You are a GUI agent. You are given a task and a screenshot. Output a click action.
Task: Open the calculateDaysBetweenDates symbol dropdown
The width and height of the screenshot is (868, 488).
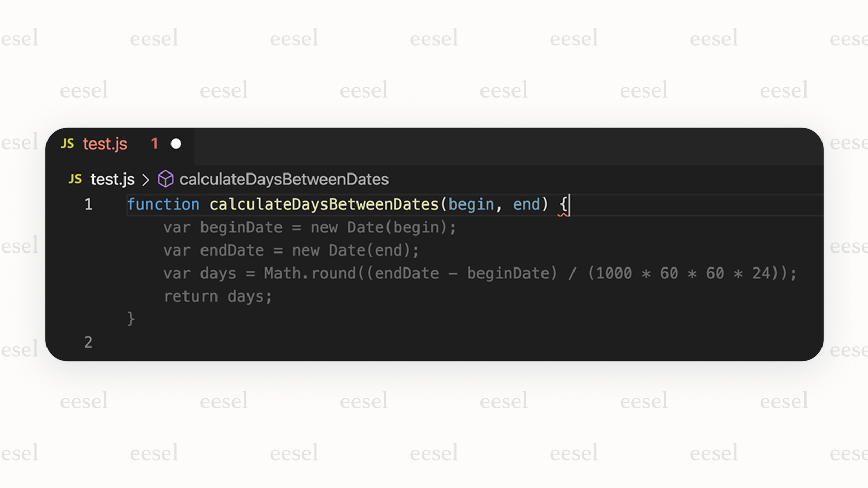(284, 179)
